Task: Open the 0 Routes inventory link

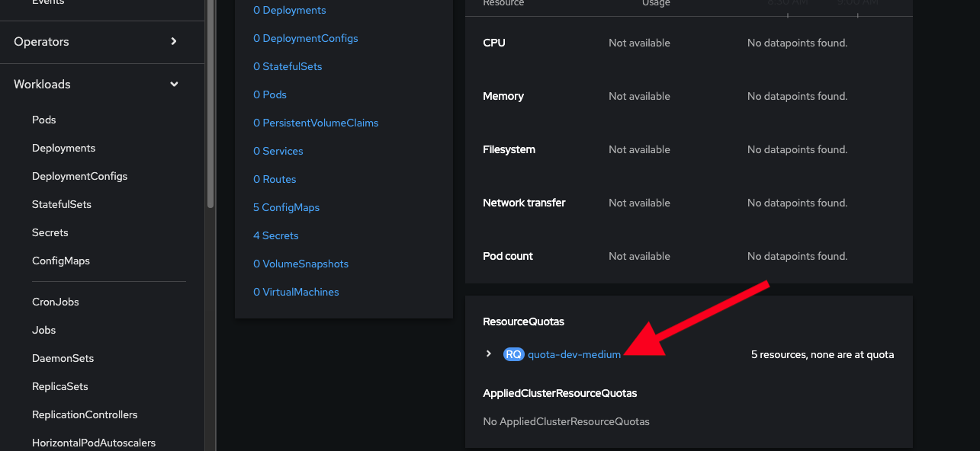Action: click(x=275, y=179)
